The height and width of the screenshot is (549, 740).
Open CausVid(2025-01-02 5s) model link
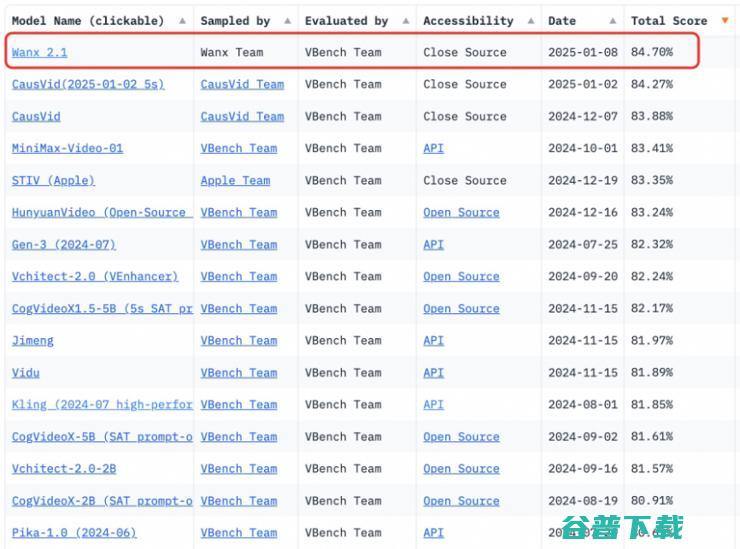tap(88, 84)
